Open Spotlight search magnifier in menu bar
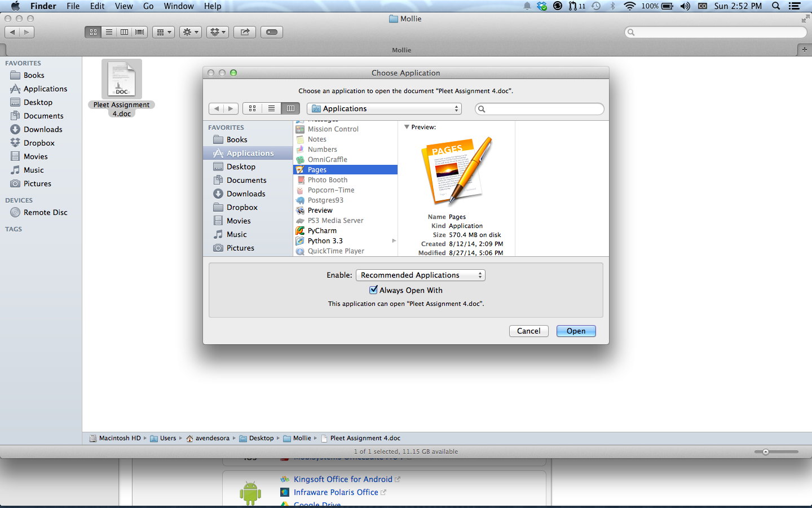 point(776,6)
